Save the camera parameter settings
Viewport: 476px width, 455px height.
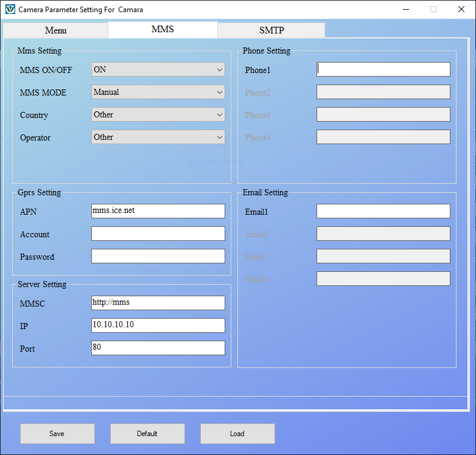[x=57, y=434]
